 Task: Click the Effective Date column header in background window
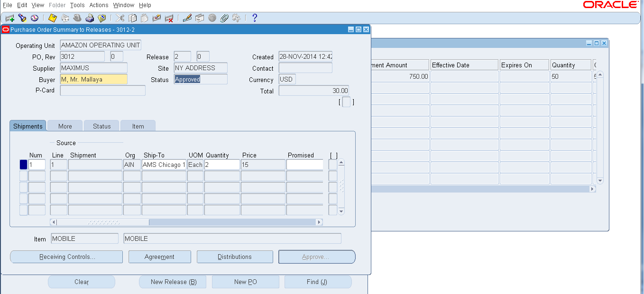pos(464,65)
